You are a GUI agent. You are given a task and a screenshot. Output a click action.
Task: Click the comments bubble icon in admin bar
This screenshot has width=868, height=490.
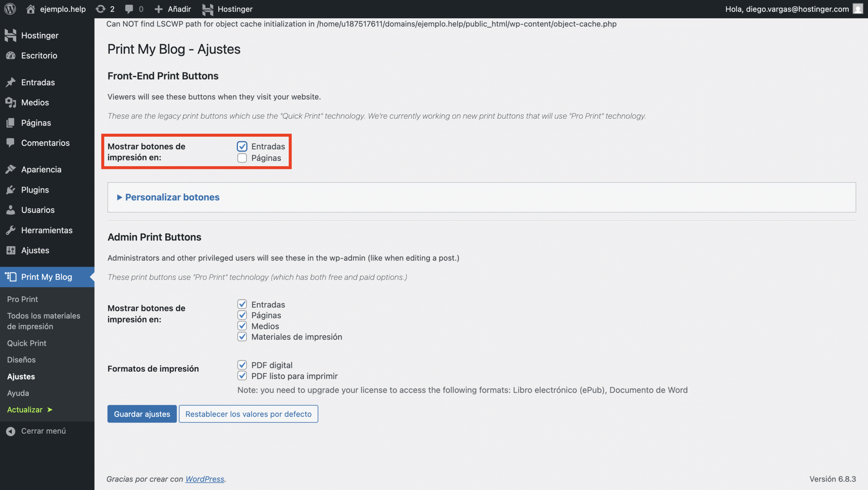click(x=129, y=9)
